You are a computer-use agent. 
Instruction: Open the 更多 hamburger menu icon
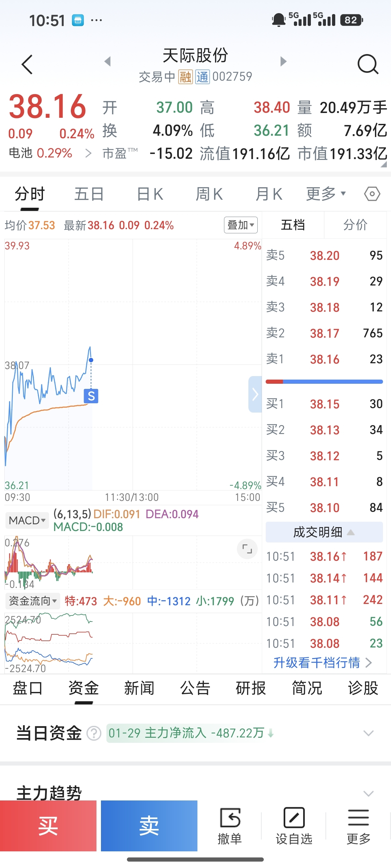[358, 826]
